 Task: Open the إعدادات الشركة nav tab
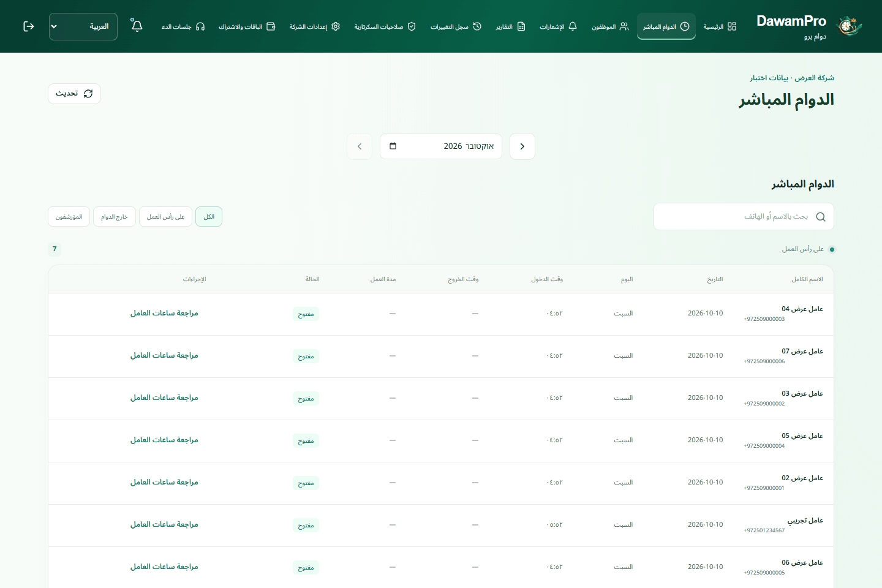(315, 26)
